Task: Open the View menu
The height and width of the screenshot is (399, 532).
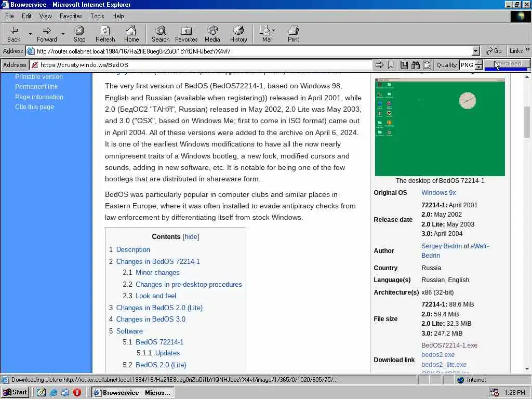Action: [x=45, y=16]
